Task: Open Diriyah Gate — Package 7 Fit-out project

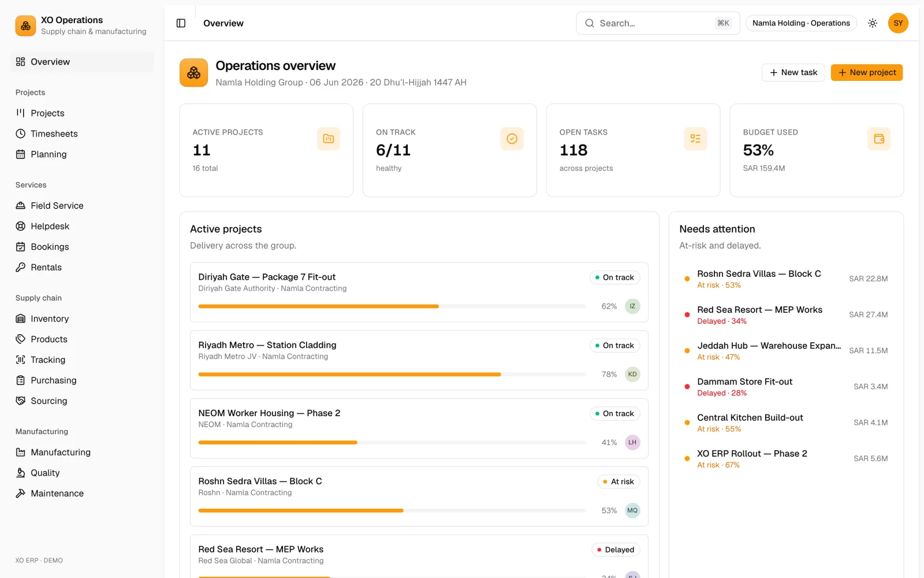Action: tap(419, 292)
